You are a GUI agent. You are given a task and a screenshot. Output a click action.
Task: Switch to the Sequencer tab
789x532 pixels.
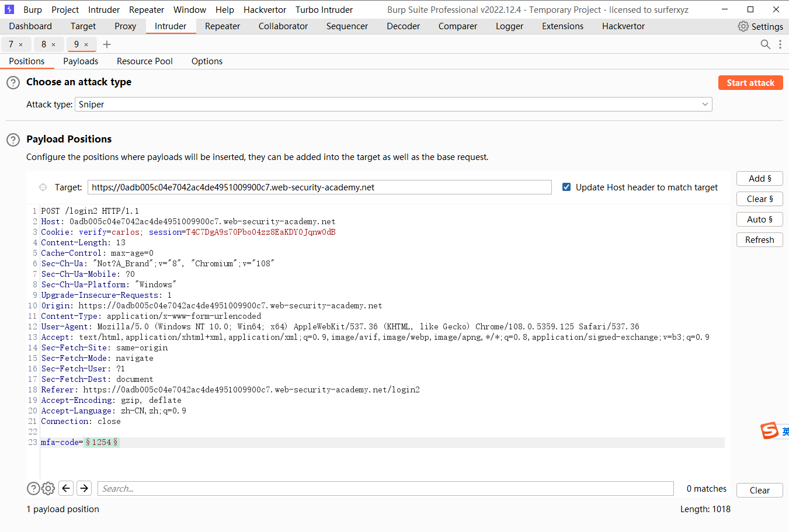(347, 26)
